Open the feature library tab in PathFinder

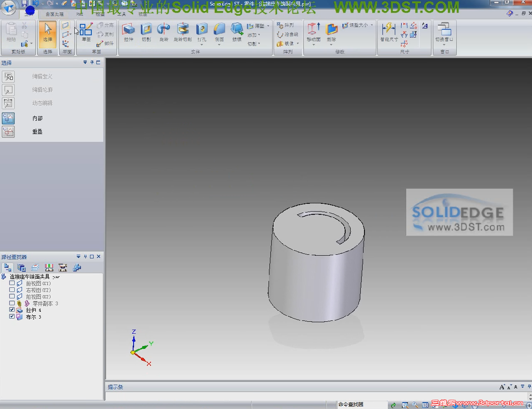tap(22, 268)
